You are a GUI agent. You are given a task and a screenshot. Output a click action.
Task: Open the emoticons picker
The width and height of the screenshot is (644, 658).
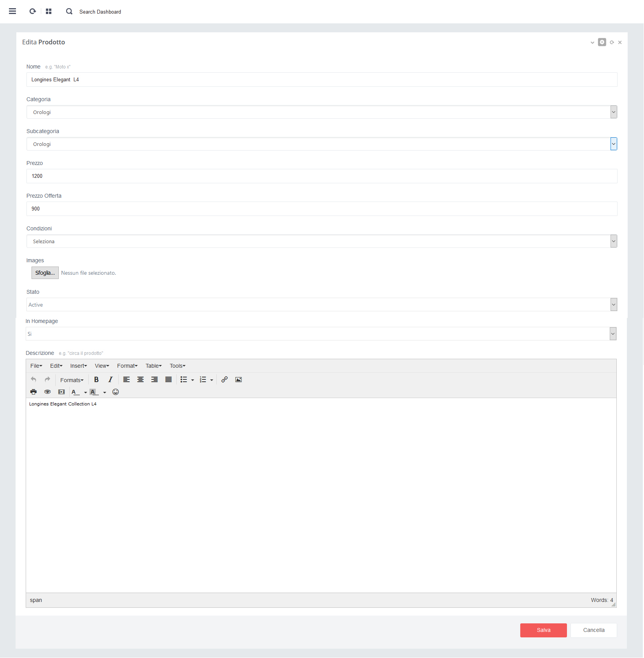click(116, 392)
